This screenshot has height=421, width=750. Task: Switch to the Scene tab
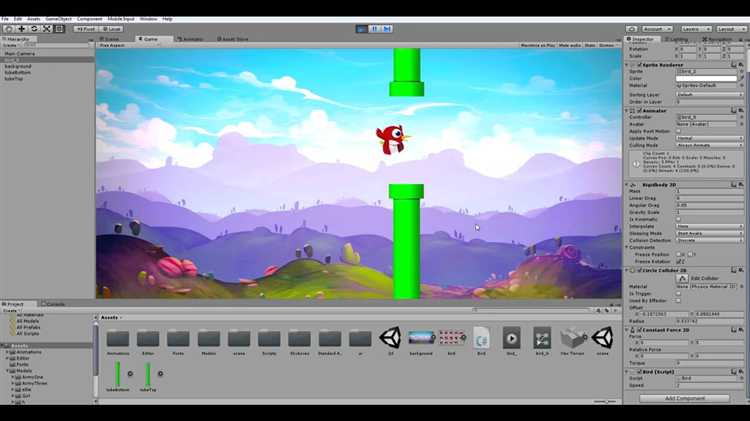[x=110, y=39]
